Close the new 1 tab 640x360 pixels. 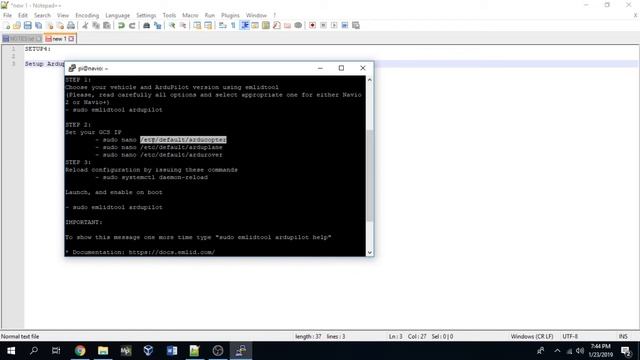click(71, 39)
